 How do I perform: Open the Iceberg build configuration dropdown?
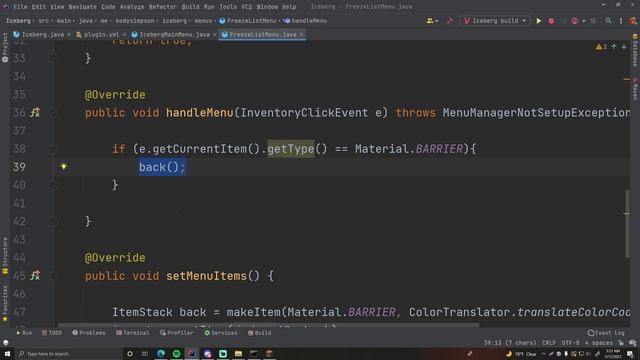pyautogui.click(x=495, y=20)
